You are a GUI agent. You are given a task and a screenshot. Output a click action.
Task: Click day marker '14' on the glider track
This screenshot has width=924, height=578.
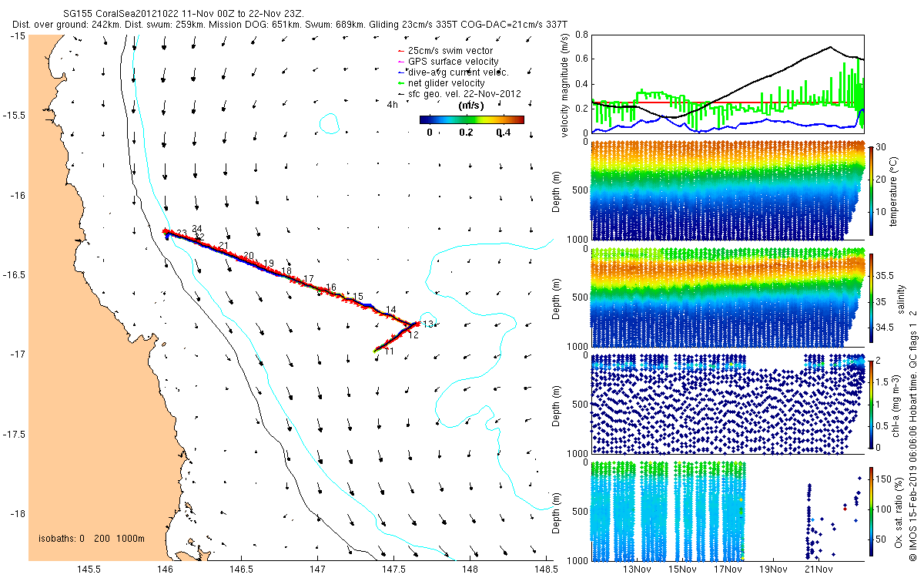(x=391, y=309)
